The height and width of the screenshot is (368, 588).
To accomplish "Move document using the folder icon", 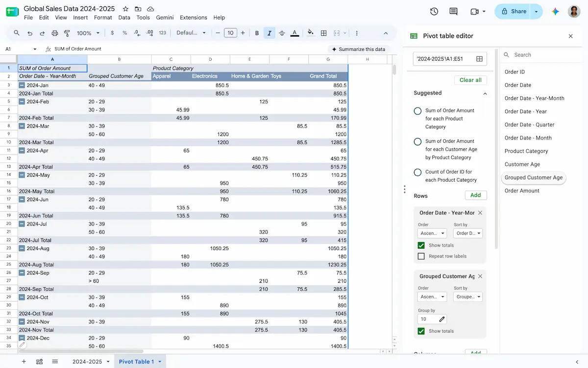I will click(x=138, y=9).
